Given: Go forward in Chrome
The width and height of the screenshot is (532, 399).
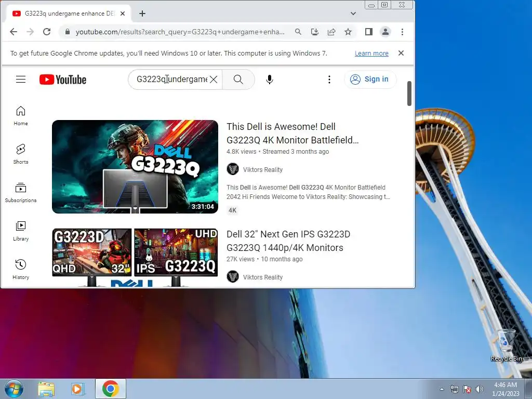Looking at the screenshot, I should click(x=30, y=32).
